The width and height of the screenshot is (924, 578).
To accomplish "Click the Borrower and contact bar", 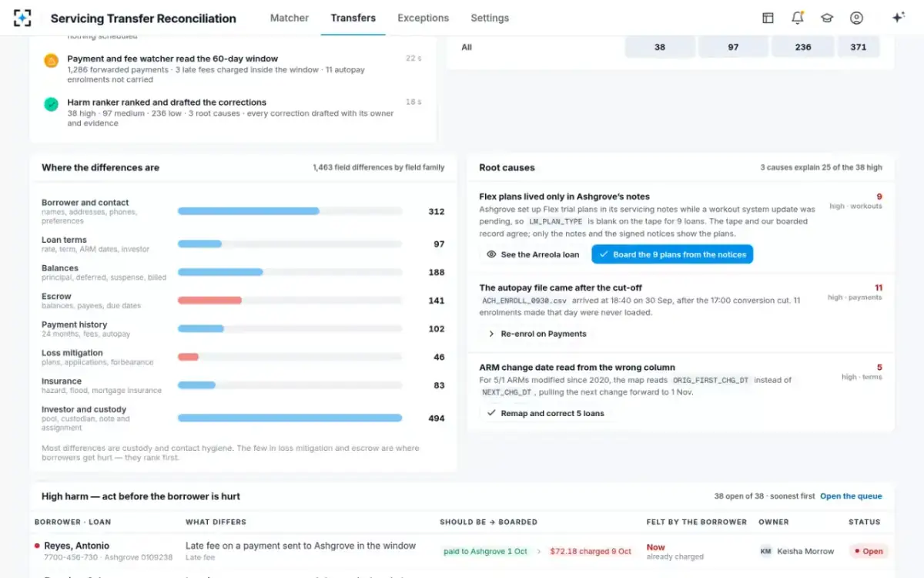I will pyautogui.click(x=248, y=211).
